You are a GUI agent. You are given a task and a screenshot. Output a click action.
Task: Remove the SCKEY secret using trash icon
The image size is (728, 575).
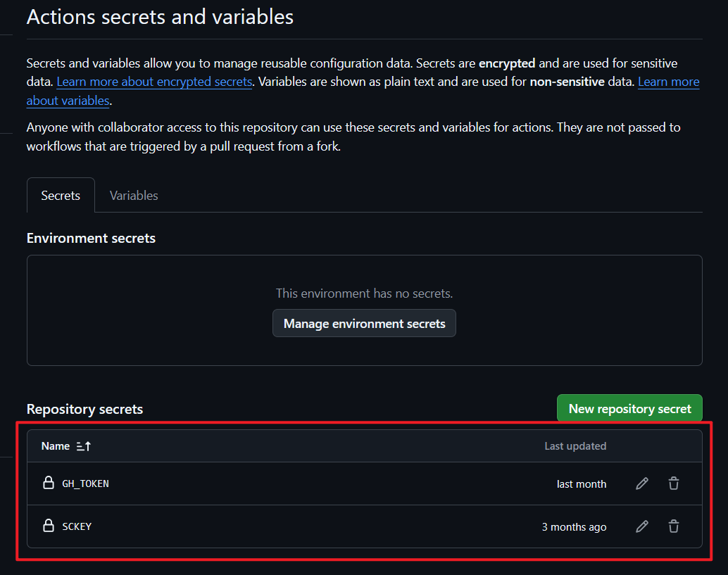tap(674, 526)
